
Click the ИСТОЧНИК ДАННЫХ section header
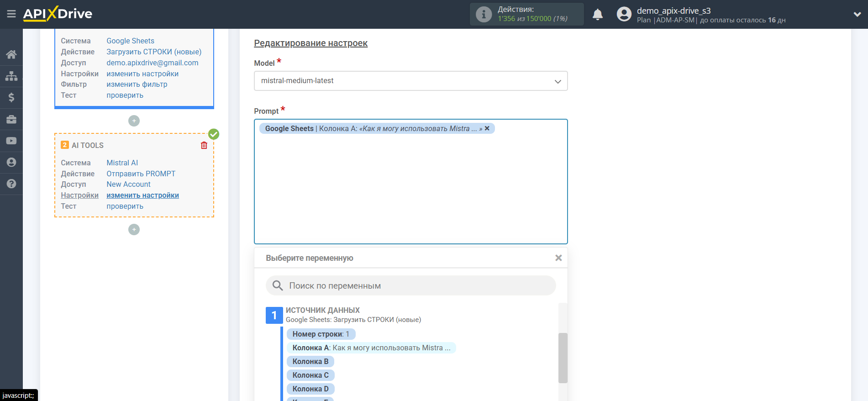pos(322,310)
